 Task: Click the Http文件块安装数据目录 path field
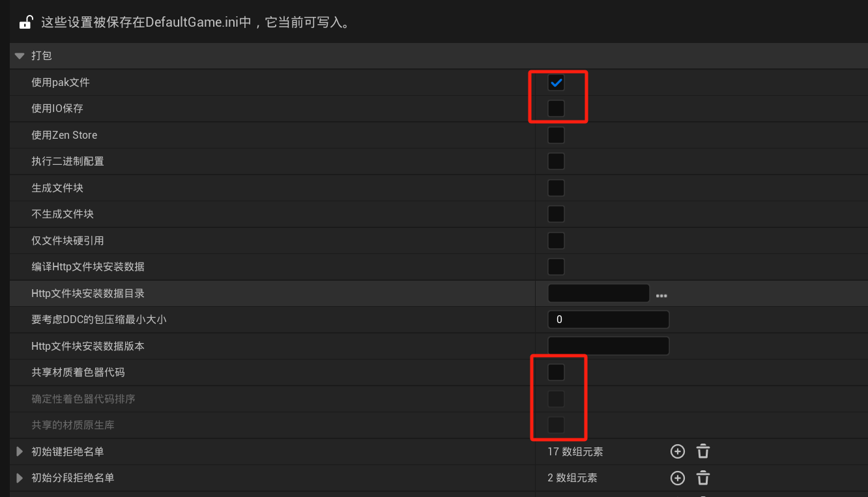(599, 294)
